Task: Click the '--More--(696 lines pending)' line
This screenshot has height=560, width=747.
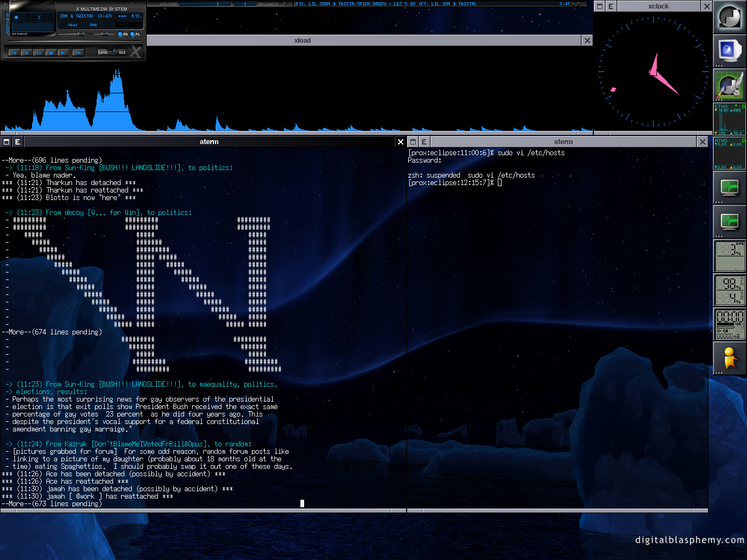Action: point(52,161)
